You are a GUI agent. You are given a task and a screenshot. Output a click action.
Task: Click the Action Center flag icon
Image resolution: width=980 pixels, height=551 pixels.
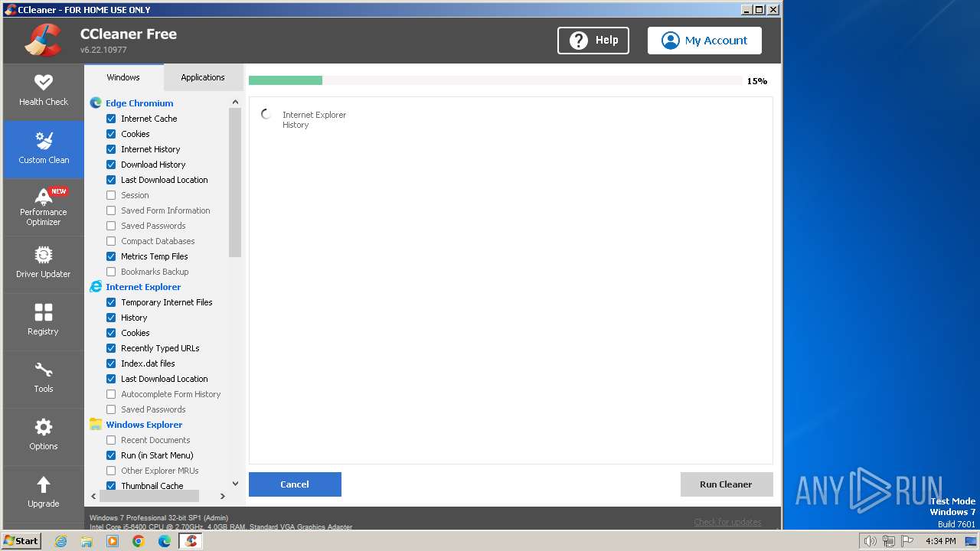pos(908,541)
